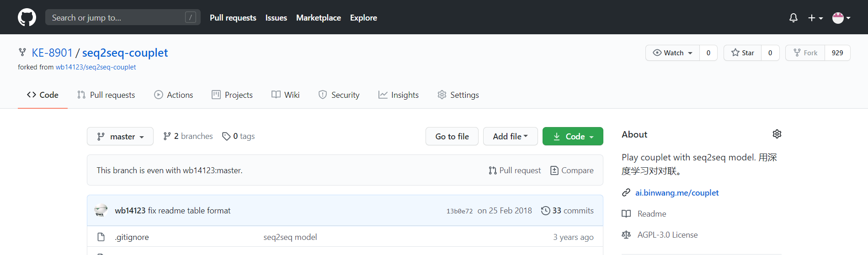The width and height of the screenshot is (868, 255).
Task: Toggle Watch on this repository
Action: (x=672, y=53)
